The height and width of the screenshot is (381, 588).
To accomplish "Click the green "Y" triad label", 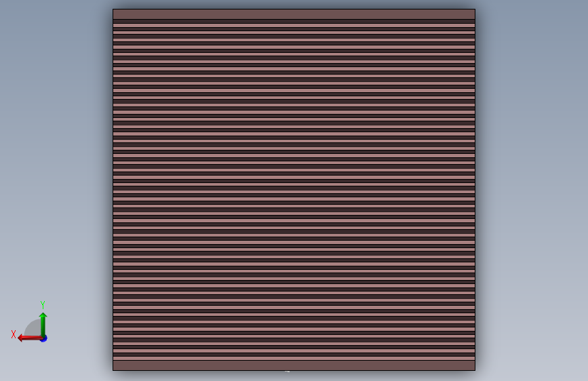I will 43,305.
